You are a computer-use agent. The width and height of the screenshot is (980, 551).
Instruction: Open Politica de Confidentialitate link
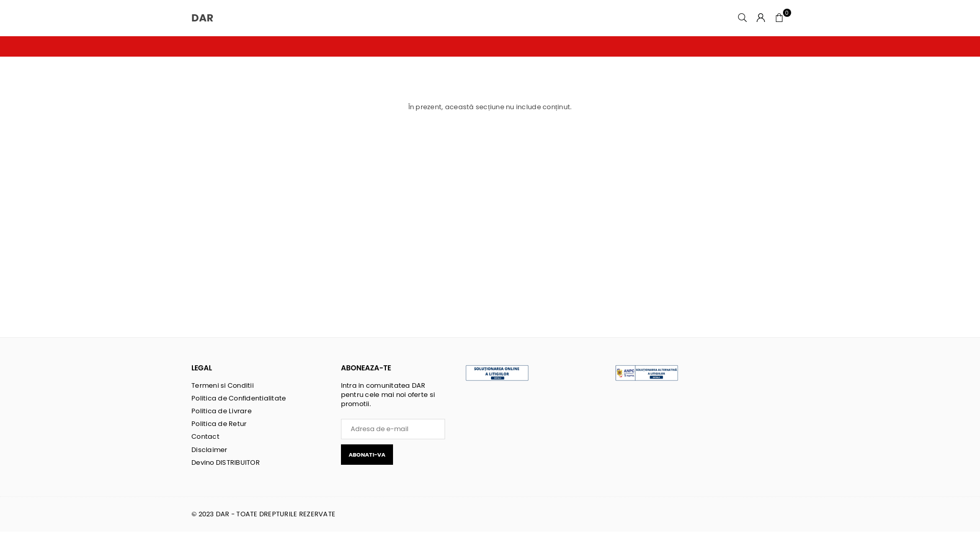pos(238,398)
